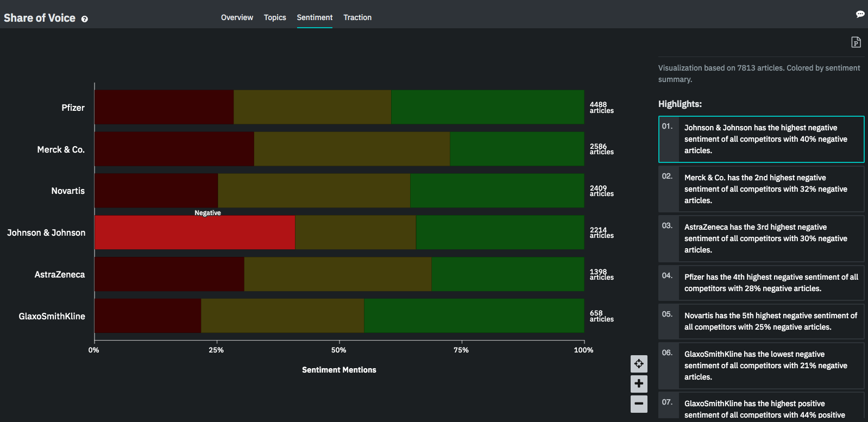This screenshot has width=868, height=422.
Task: Select highlight 03 about AstraZeneca negative sentiment
Action: point(761,238)
